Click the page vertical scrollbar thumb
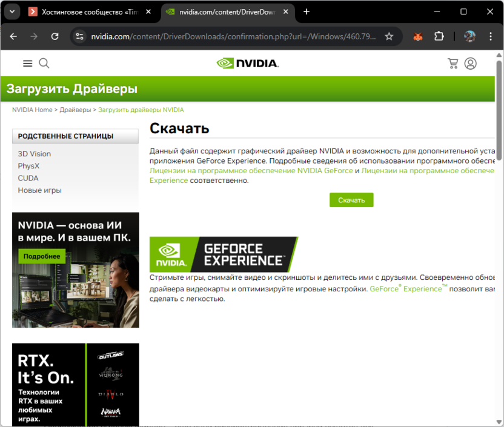 click(x=499, y=109)
